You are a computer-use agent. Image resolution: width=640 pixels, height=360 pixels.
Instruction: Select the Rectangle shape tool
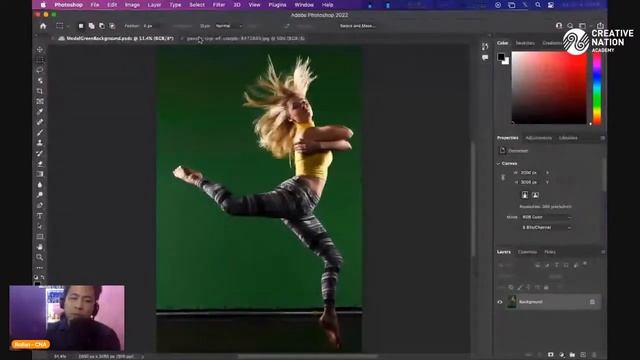pyautogui.click(x=40, y=236)
